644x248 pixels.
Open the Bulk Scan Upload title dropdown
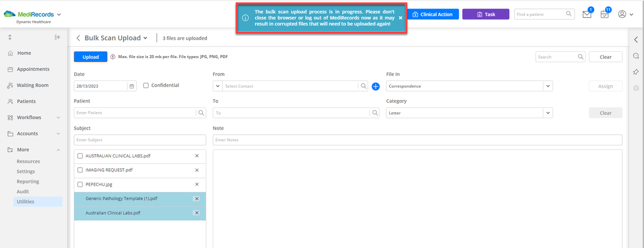coord(145,38)
